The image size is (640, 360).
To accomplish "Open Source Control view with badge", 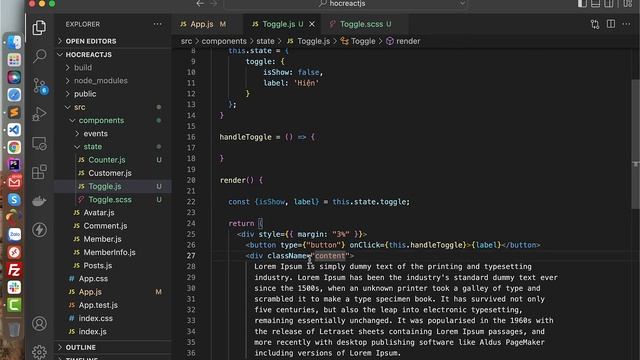I will tap(40, 86).
